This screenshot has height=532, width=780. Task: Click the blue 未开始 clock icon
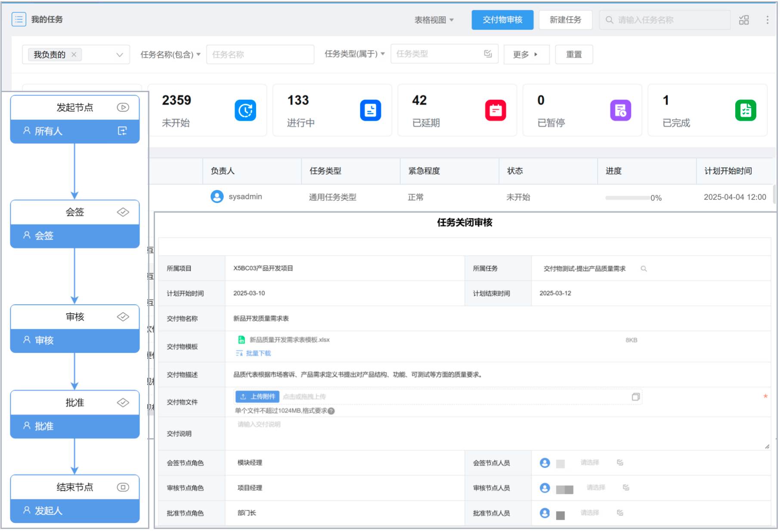[x=245, y=111]
